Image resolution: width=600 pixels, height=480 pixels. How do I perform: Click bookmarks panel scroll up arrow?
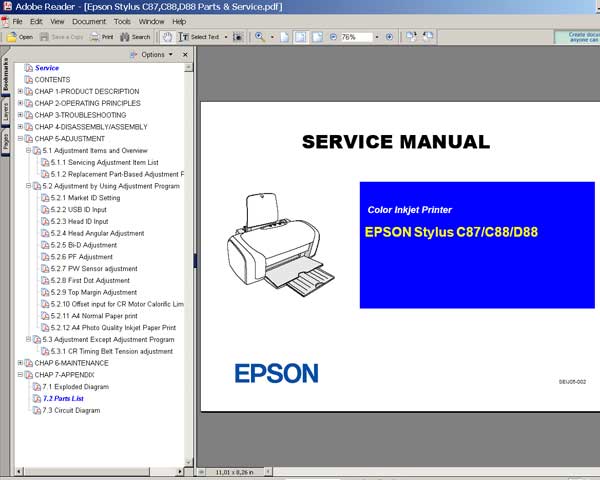tap(188, 68)
